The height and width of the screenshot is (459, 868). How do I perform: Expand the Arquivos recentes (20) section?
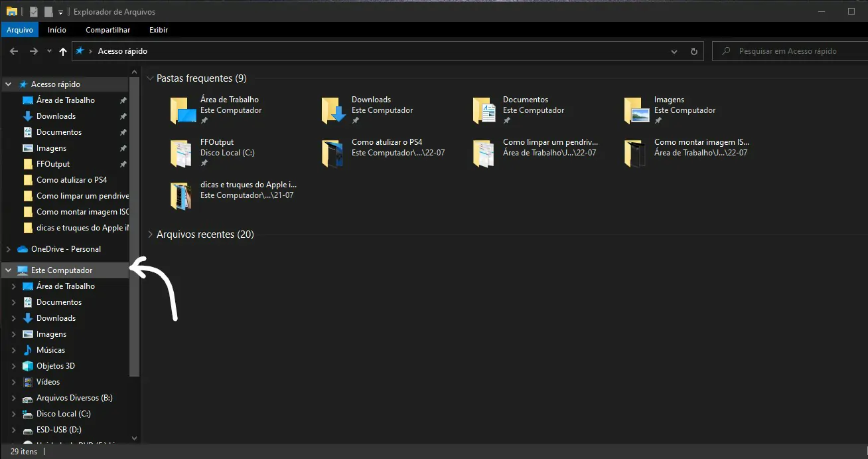151,234
